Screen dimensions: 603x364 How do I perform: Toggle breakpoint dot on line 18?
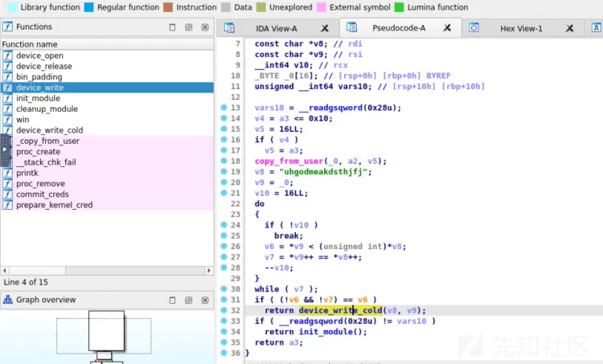pos(224,161)
